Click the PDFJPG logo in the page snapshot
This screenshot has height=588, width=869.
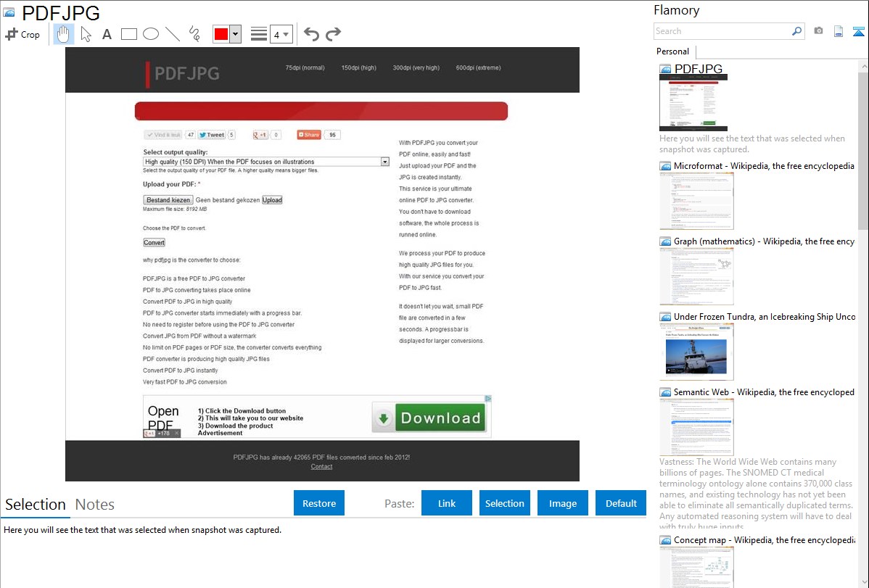(x=183, y=74)
